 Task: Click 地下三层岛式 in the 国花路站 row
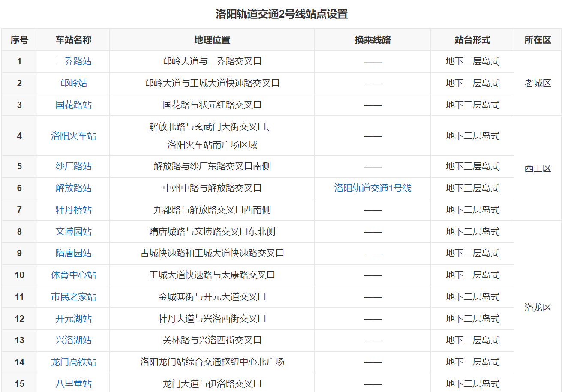472,105
